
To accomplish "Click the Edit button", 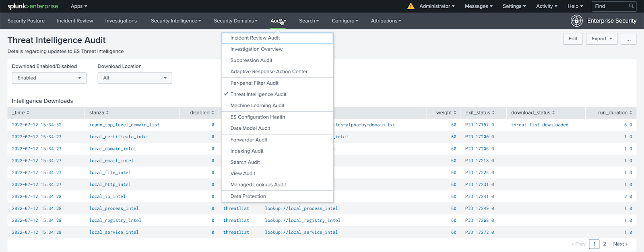I will pos(573,39).
